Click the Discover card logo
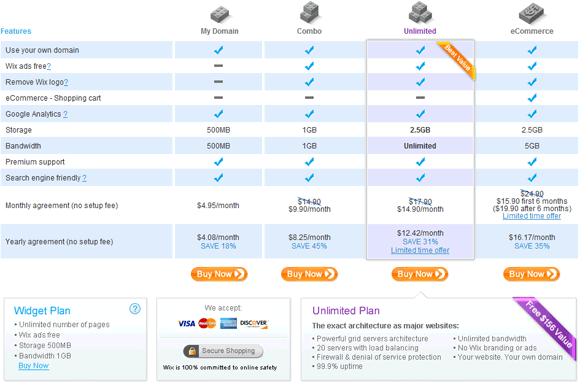This screenshot has width=580, height=383. 254,323
